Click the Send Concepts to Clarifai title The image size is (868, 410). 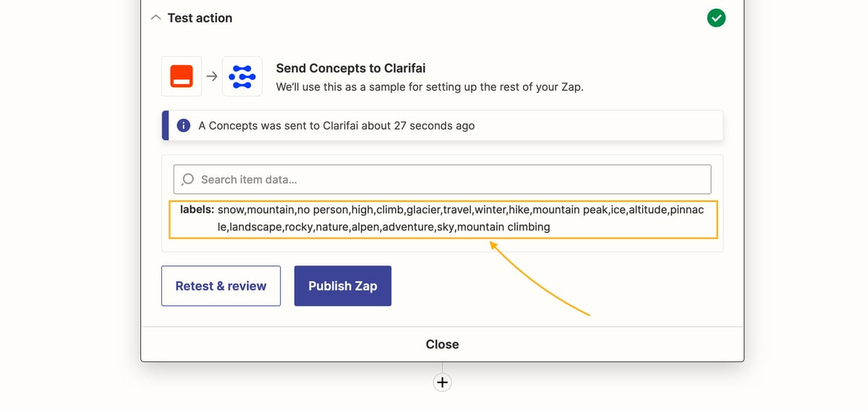click(351, 69)
